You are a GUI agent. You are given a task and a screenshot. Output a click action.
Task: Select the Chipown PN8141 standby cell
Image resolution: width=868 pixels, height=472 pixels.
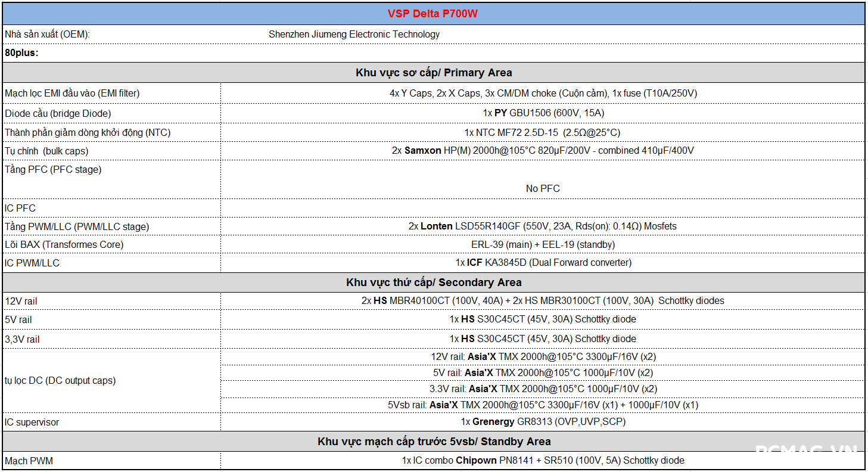(x=542, y=461)
